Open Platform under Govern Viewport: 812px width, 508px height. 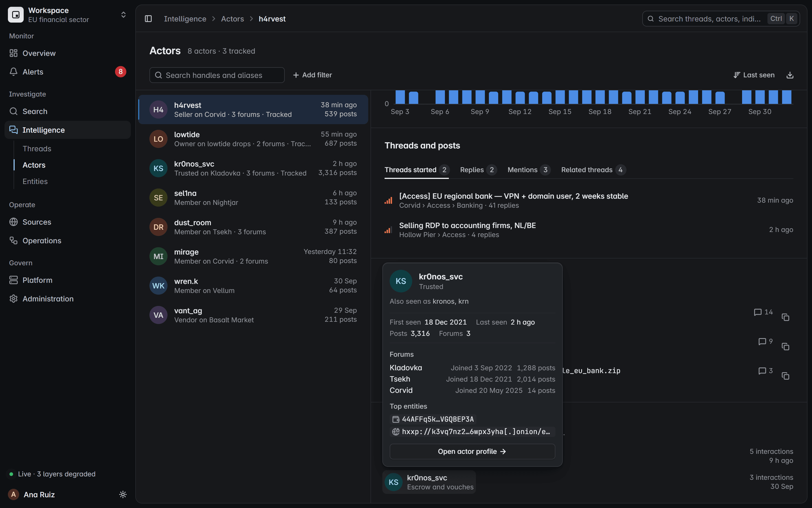[67, 280]
